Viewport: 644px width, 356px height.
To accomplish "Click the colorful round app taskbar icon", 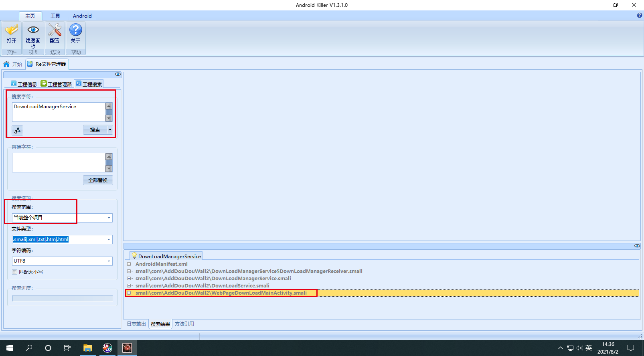I will (107, 348).
